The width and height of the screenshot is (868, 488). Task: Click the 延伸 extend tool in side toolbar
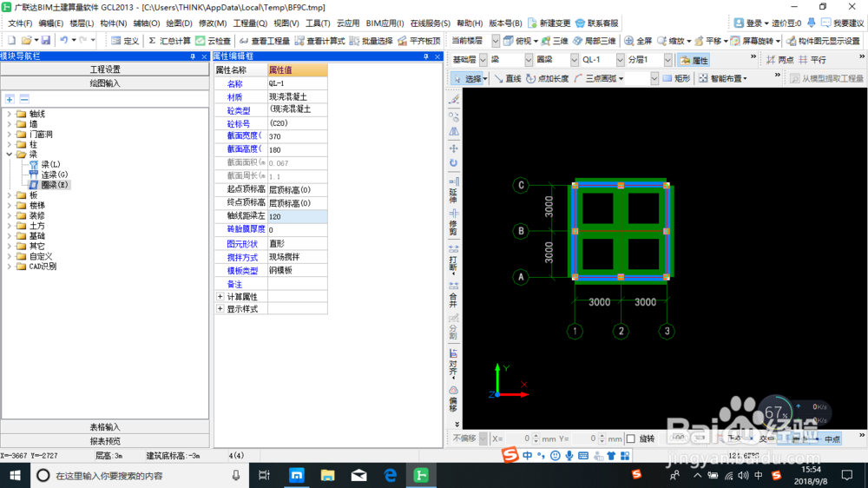pyautogui.click(x=453, y=191)
